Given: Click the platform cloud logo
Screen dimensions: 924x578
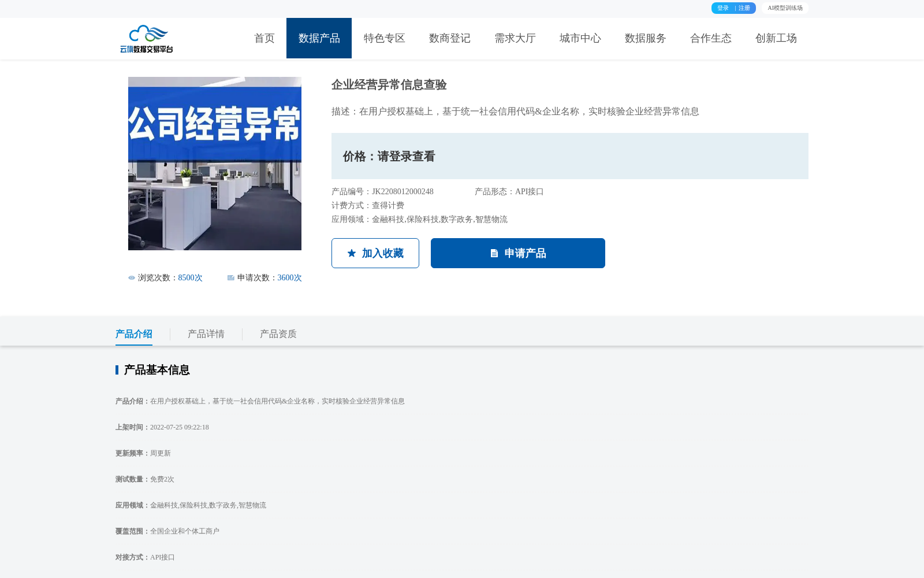Looking at the screenshot, I should click(147, 39).
